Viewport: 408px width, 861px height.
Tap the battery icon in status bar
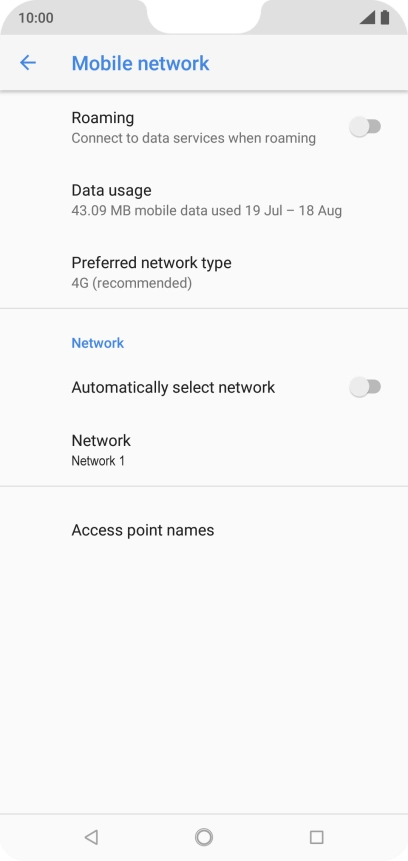coord(385,18)
